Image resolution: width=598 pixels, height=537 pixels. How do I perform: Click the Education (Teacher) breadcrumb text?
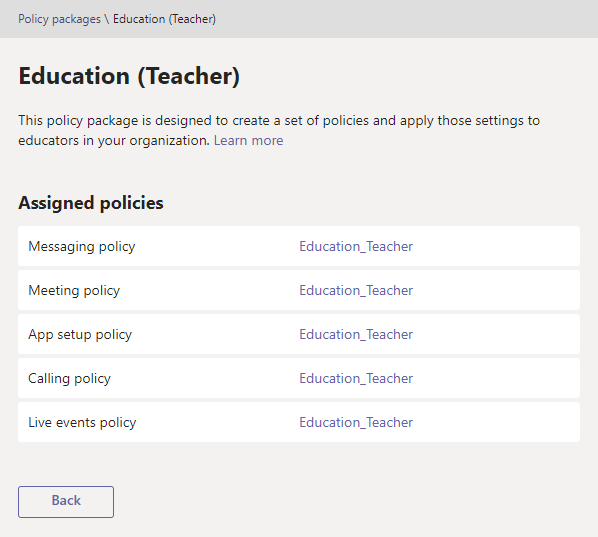coord(164,19)
